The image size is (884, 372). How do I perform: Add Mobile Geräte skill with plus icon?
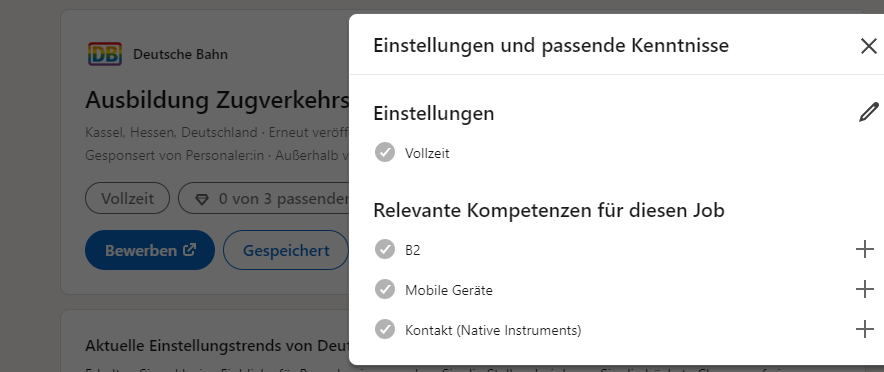pyautogui.click(x=865, y=289)
